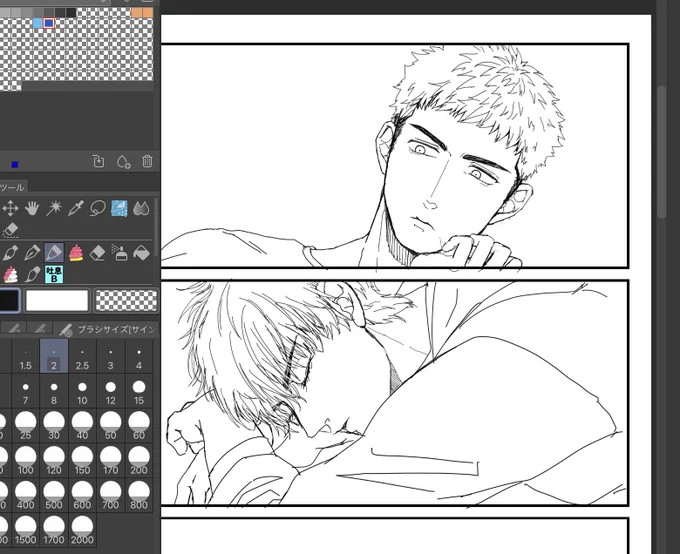This screenshot has width=680, height=554.
Task: Set brush size to 400
Action: pos(26,495)
